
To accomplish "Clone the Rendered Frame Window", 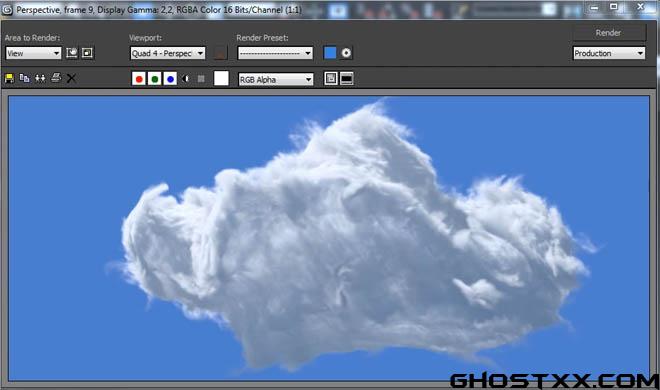I will click(x=40, y=78).
